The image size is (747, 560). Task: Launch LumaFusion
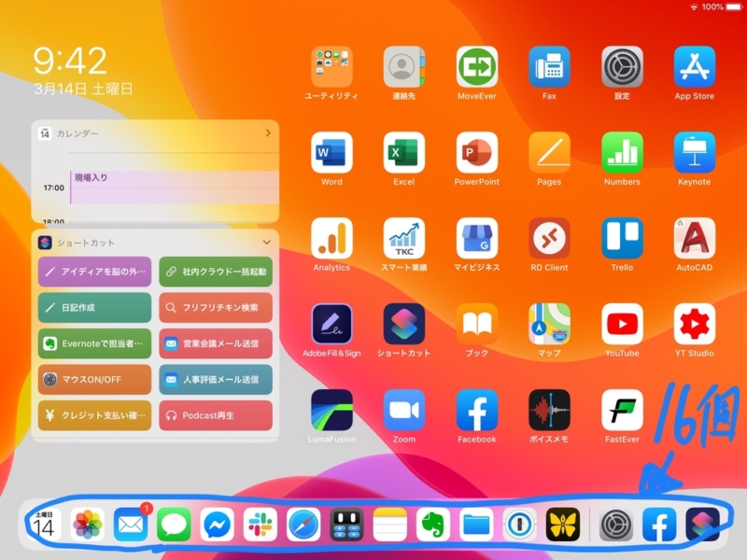point(331,410)
